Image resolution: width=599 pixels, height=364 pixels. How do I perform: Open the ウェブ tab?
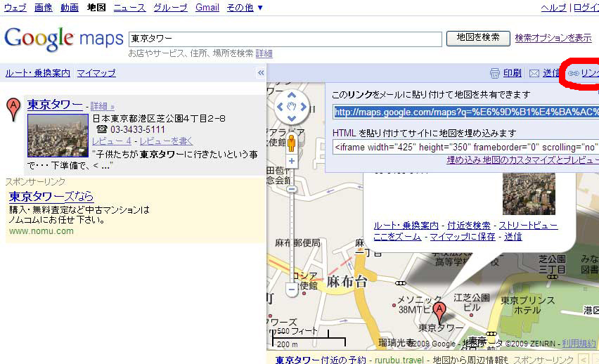15,7
